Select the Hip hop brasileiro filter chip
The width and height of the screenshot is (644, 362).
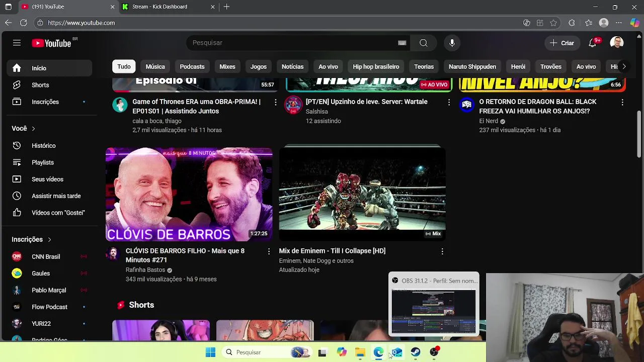click(x=376, y=66)
